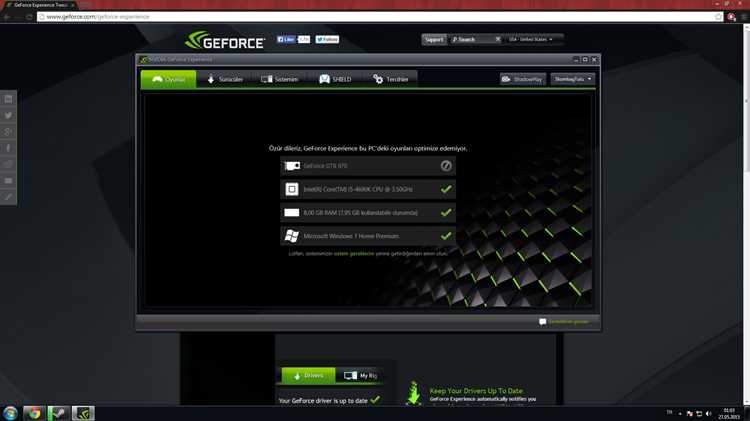Click the ShadowPlay button
The height and width of the screenshot is (421, 750).
coord(523,79)
